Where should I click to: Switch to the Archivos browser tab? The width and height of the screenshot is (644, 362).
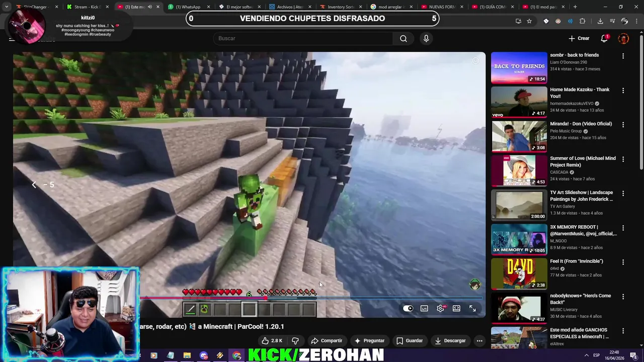click(x=291, y=7)
